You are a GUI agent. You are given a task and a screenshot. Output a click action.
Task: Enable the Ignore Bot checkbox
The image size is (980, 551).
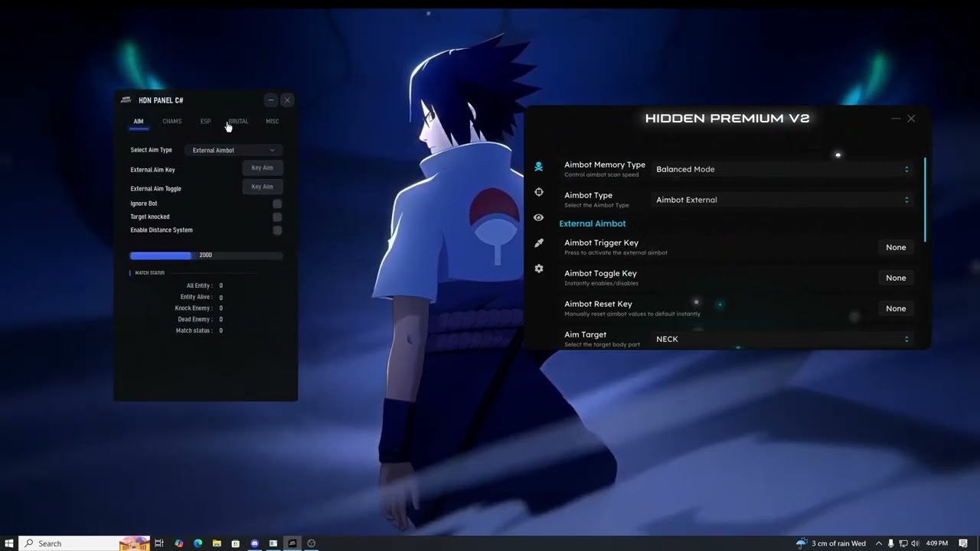click(277, 204)
